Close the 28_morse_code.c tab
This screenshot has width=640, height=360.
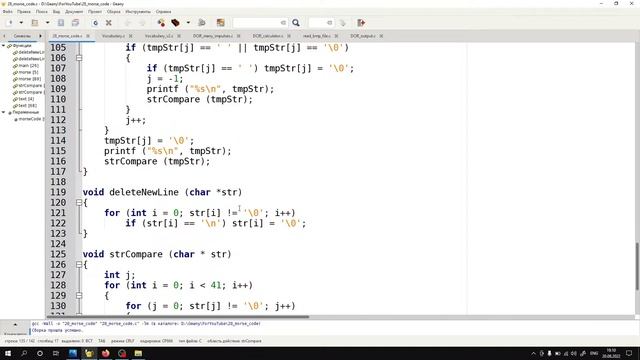(x=88, y=36)
